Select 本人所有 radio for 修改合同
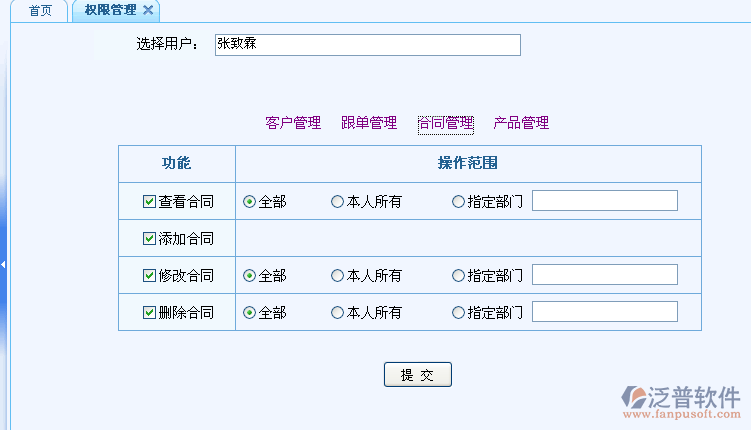This screenshot has height=430, width=751. click(337, 275)
